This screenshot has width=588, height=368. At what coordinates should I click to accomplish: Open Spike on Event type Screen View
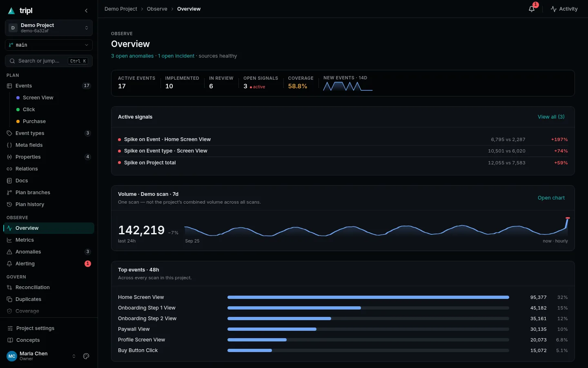tap(343, 151)
